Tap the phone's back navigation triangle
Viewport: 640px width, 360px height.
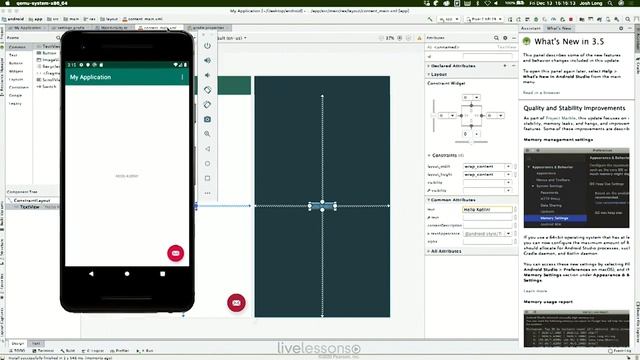pyautogui.click(x=91, y=273)
